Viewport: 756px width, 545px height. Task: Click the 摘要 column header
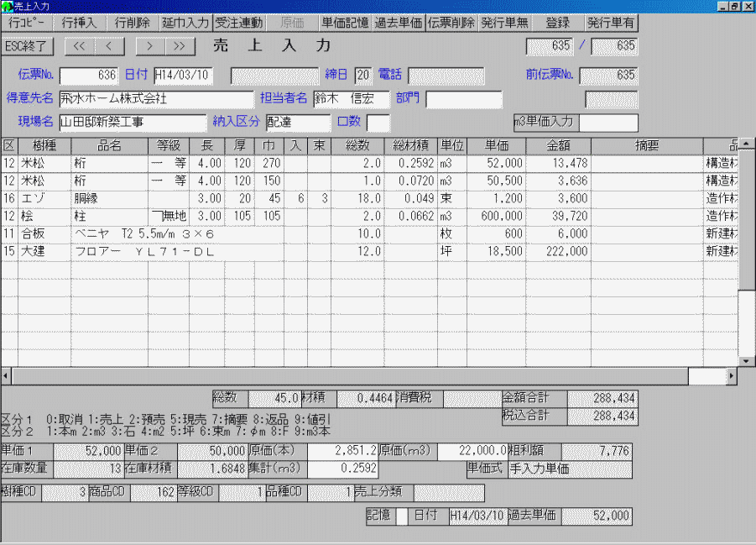pyautogui.click(x=647, y=146)
